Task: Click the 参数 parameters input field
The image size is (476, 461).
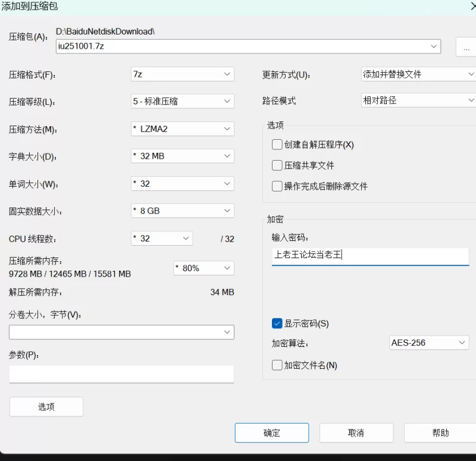Action: (121, 374)
